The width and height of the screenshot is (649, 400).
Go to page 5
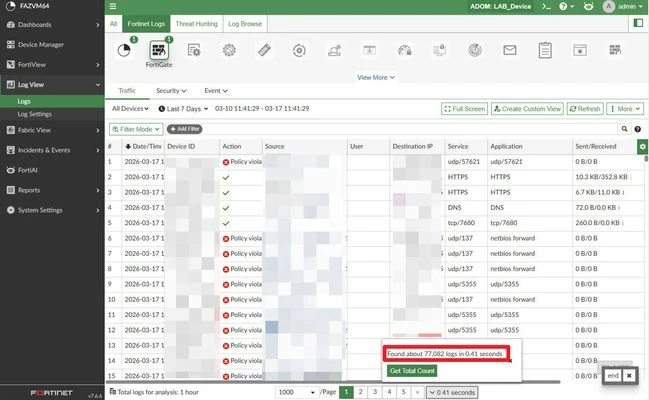403,392
